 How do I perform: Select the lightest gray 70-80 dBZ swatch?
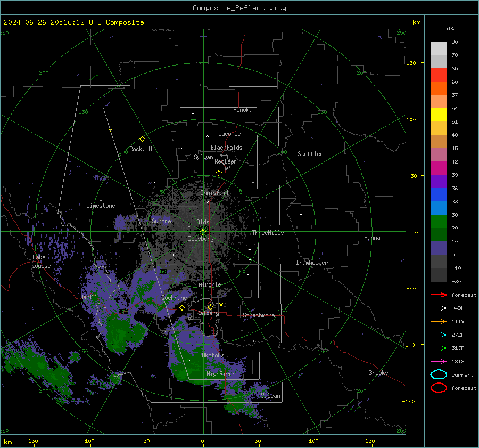coord(439,48)
